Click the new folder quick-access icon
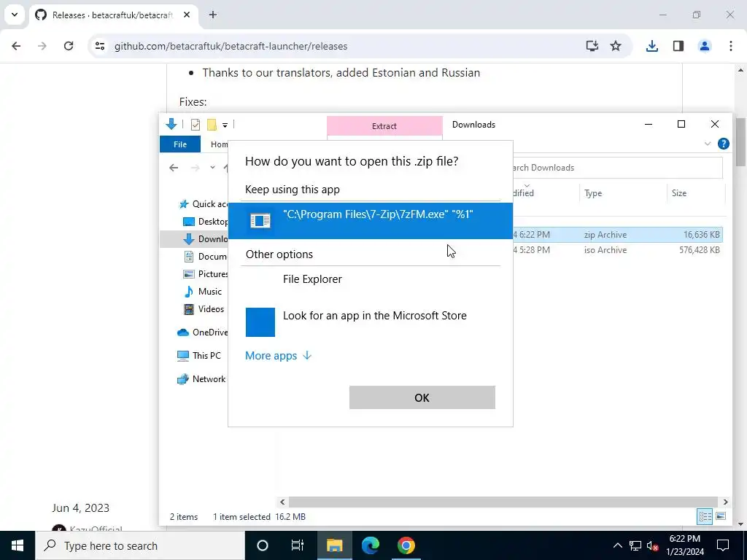This screenshot has height=560, width=747. [212, 125]
